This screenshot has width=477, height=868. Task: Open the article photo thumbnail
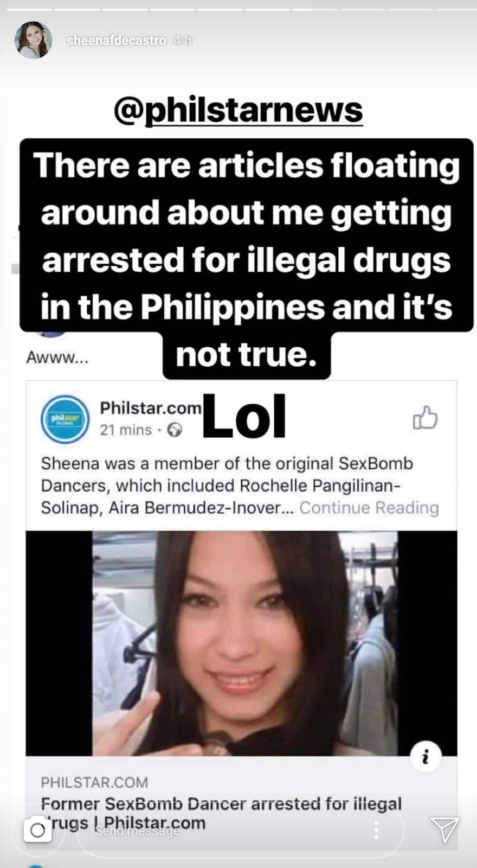click(241, 643)
